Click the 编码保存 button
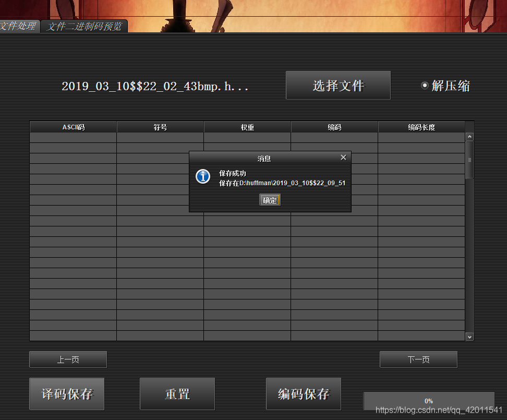 304,394
